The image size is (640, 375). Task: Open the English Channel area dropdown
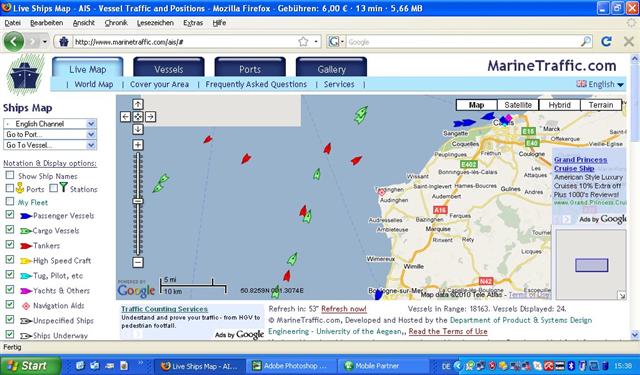pos(50,124)
